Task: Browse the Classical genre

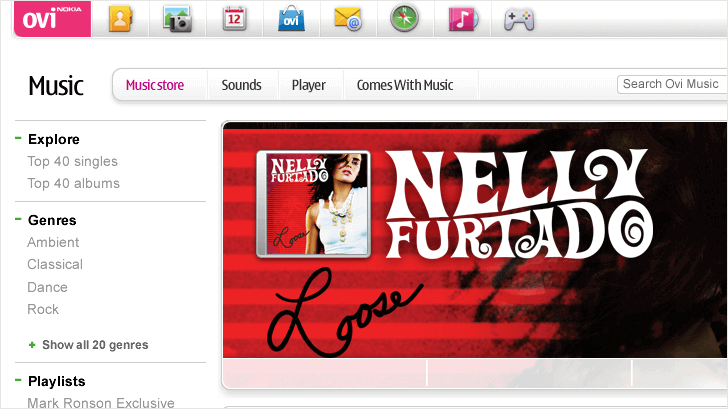Action: pos(55,264)
